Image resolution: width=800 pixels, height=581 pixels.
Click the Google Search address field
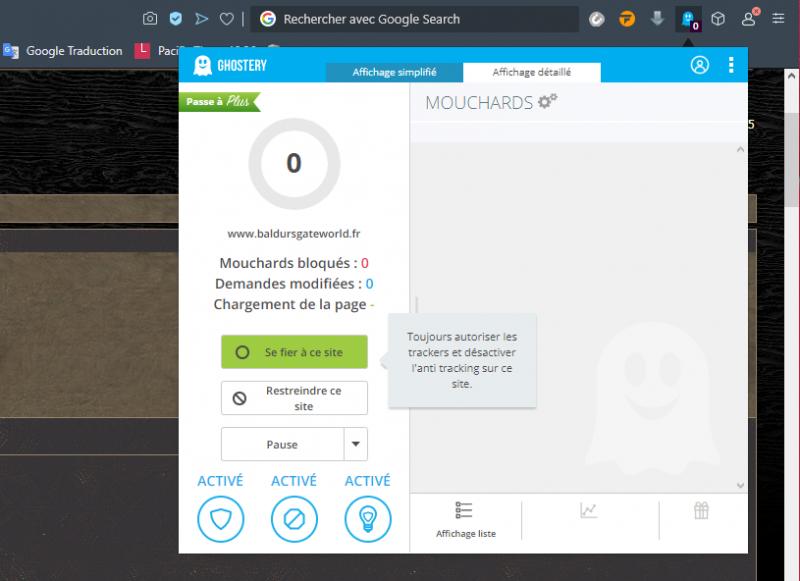click(x=414, y=19)
